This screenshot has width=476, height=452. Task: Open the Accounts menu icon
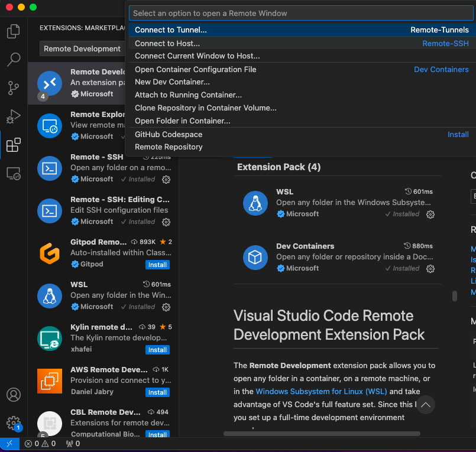click(14, 395)
